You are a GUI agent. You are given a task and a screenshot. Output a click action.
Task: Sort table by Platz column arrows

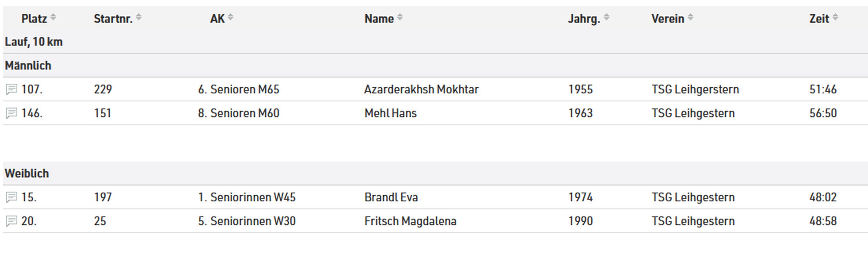point(53,17)
